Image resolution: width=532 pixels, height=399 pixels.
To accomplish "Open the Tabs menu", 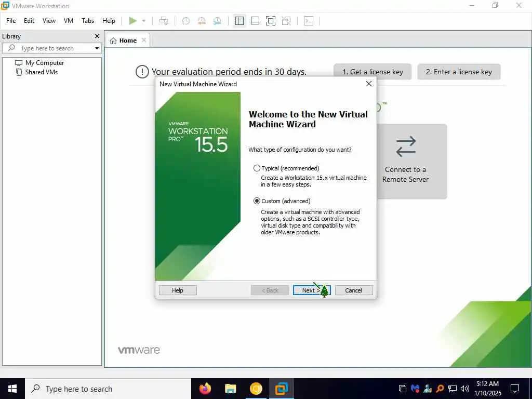I will coord(88,21).
